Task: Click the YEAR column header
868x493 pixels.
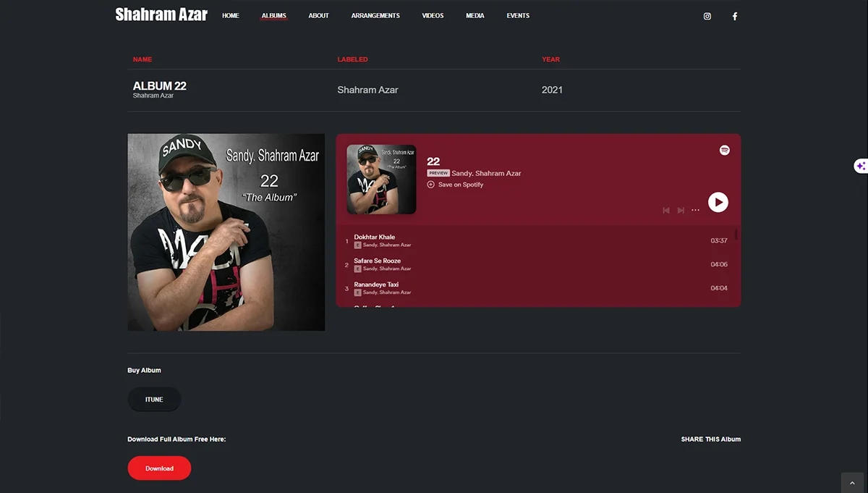Action: (x=550, y=59)
